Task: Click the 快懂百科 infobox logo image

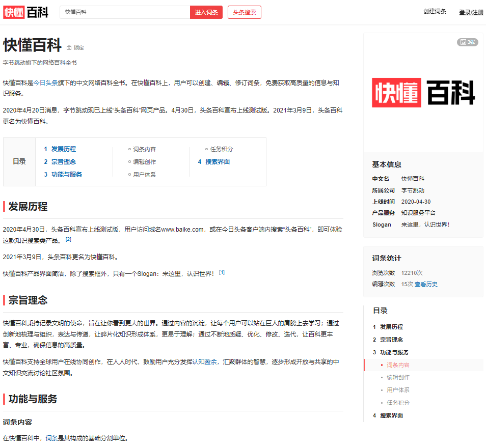Action: coord(423,93)
